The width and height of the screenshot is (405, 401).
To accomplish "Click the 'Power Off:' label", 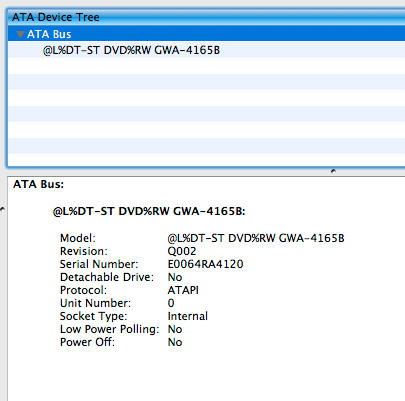I will (x=87, y=342).
